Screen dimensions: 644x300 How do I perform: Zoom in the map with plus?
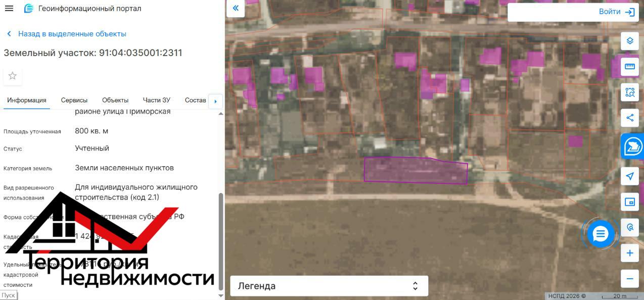[629, 253]
